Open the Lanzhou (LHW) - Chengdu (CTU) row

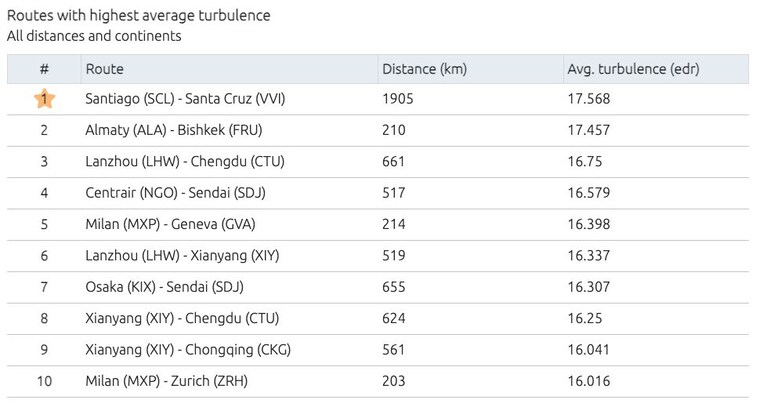coord(378,162)
